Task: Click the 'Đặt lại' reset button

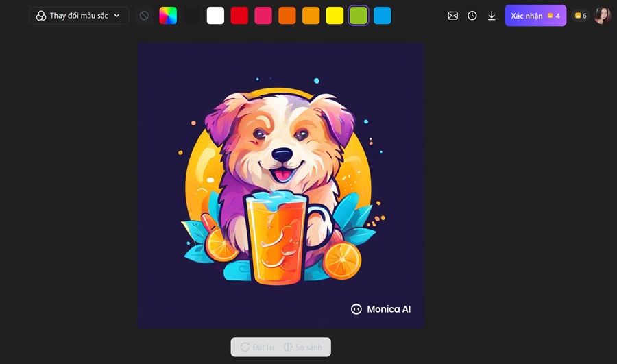Action: (x=257, y=348)
